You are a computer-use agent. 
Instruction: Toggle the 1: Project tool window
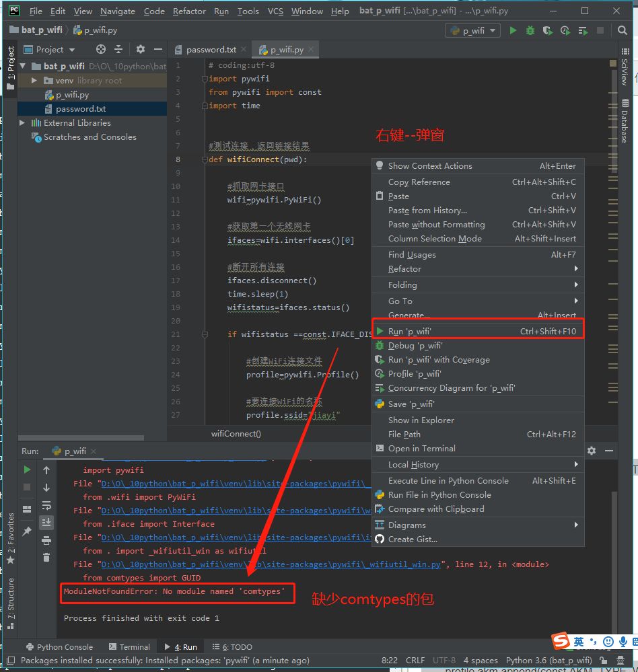pos(11,68)
